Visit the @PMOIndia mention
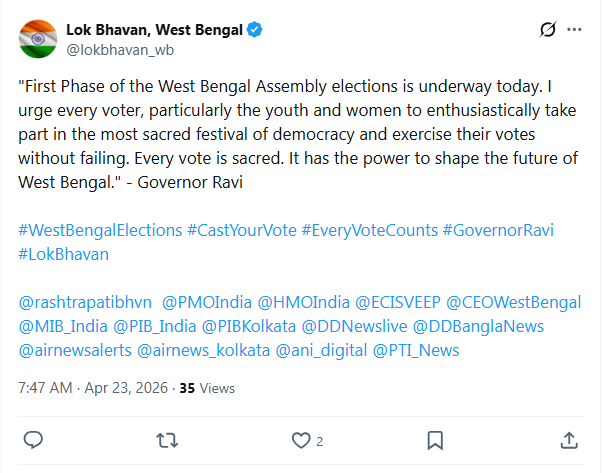 206,302
